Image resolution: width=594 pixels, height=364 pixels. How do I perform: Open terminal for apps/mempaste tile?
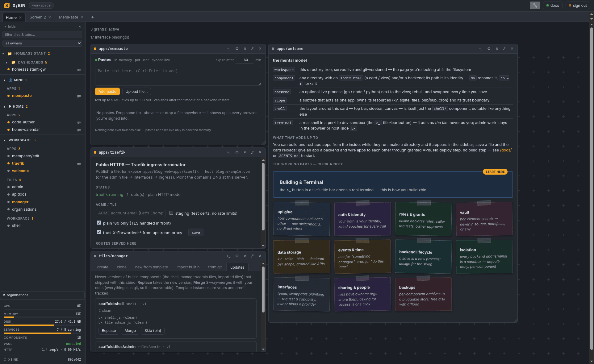point(229,49)
